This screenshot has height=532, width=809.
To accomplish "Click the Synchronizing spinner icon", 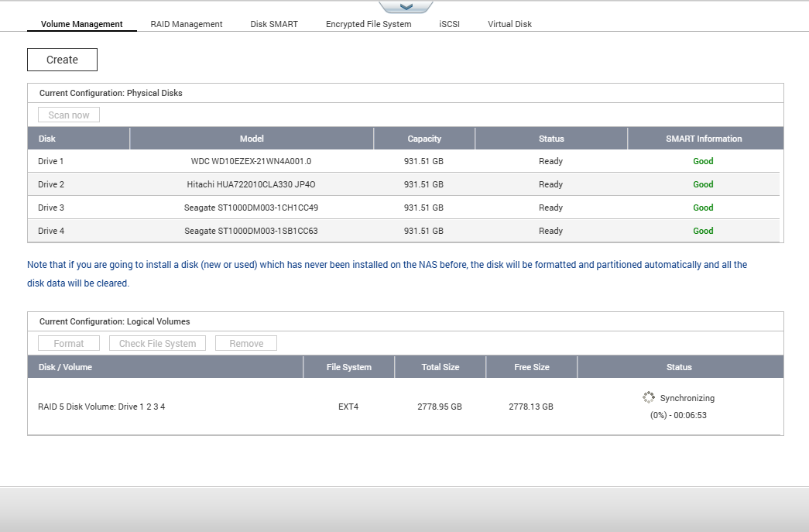I will tap(649, 397).
